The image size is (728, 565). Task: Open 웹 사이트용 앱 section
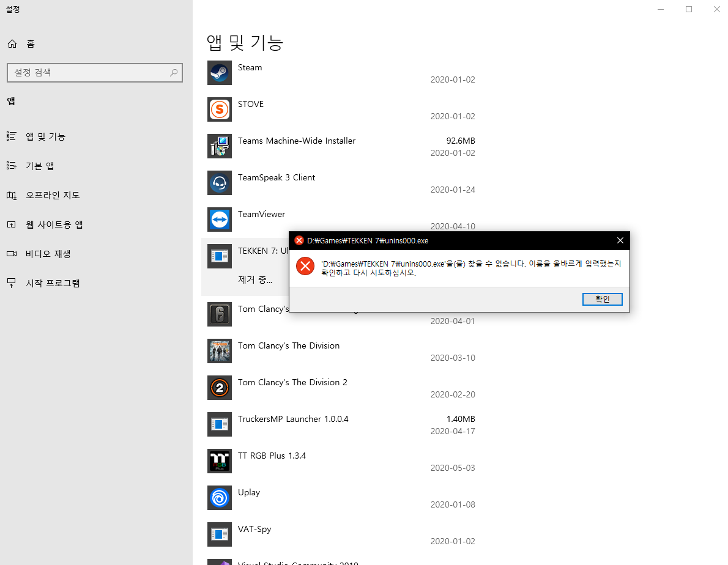tap(96, 224)
